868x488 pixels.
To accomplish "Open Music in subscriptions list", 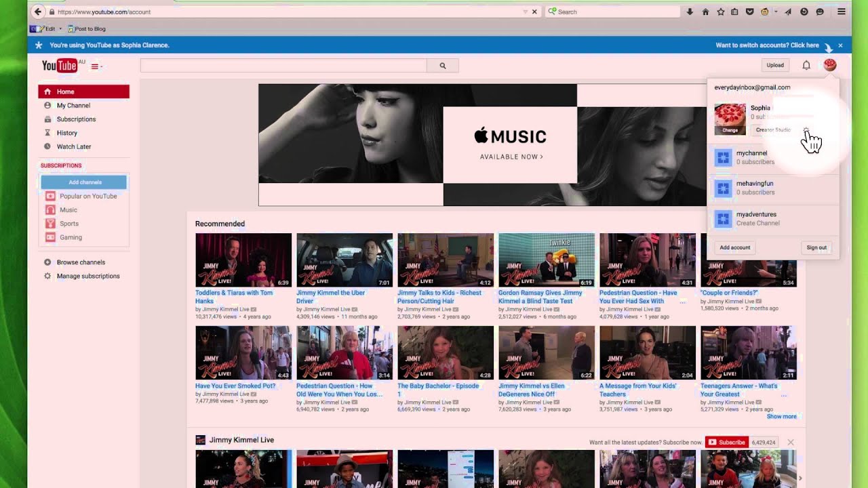I will (68, 210).
